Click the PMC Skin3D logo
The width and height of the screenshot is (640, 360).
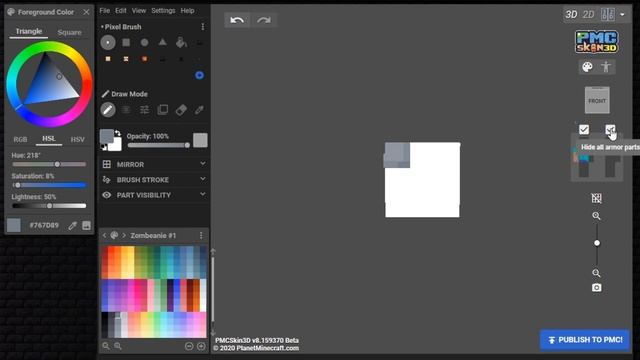click(x=597, y=42)
